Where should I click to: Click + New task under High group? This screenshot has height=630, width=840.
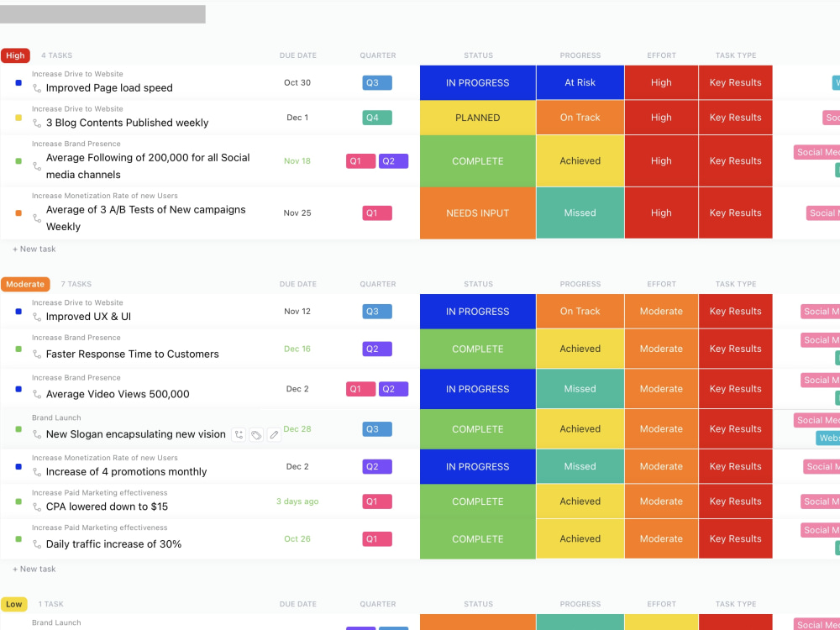pos(34,249)
